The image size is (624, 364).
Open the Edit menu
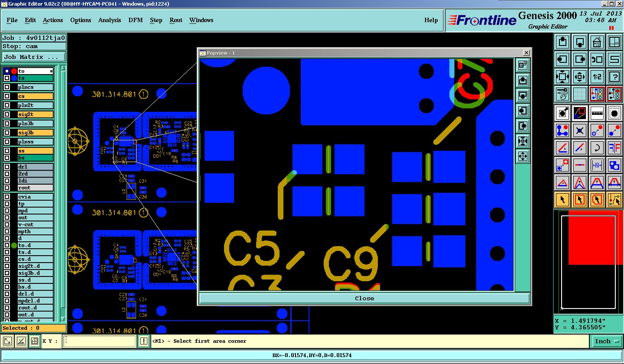pyautogui.click(x=30, y=20)
